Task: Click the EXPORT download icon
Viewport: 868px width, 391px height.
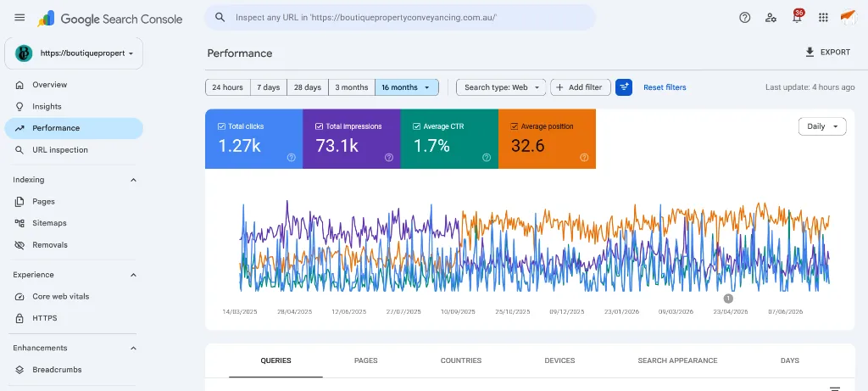Action: click(810, 52)
